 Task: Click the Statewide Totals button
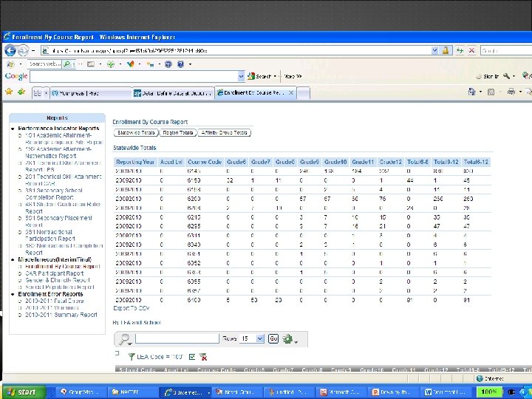(x=136, y=133)
